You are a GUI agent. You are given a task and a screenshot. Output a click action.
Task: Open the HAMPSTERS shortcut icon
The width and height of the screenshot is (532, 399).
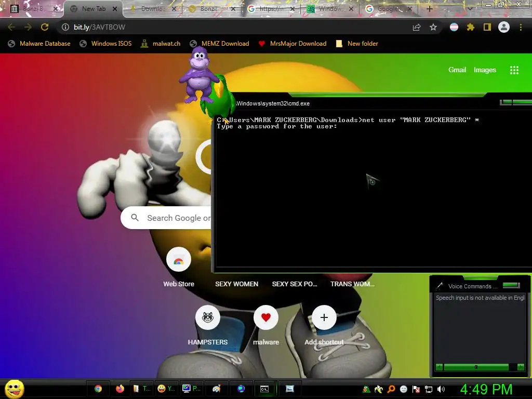208,317
